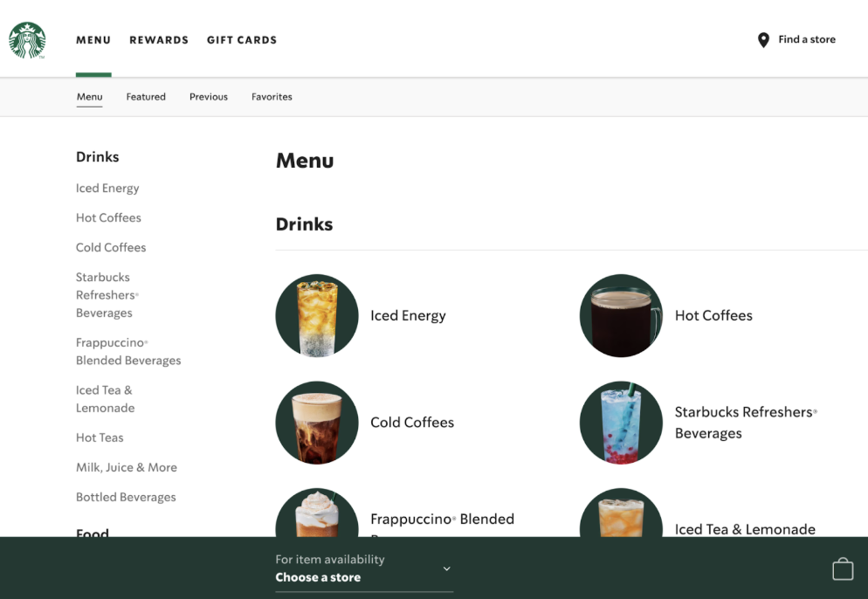Viewport: 868px width, 599px height.
Task: Click the Starbucks siren logo
Action: click(27, 40)
